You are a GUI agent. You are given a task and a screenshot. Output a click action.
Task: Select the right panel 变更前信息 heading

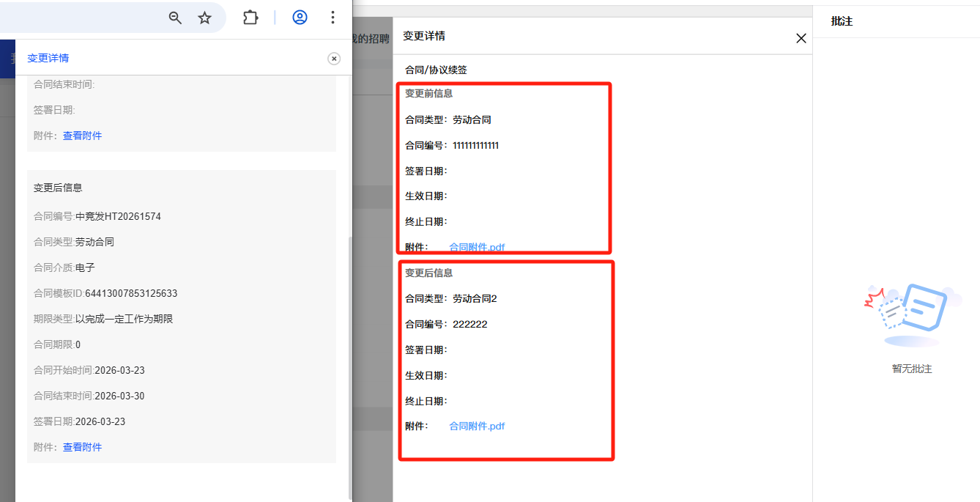pos(429,93)
